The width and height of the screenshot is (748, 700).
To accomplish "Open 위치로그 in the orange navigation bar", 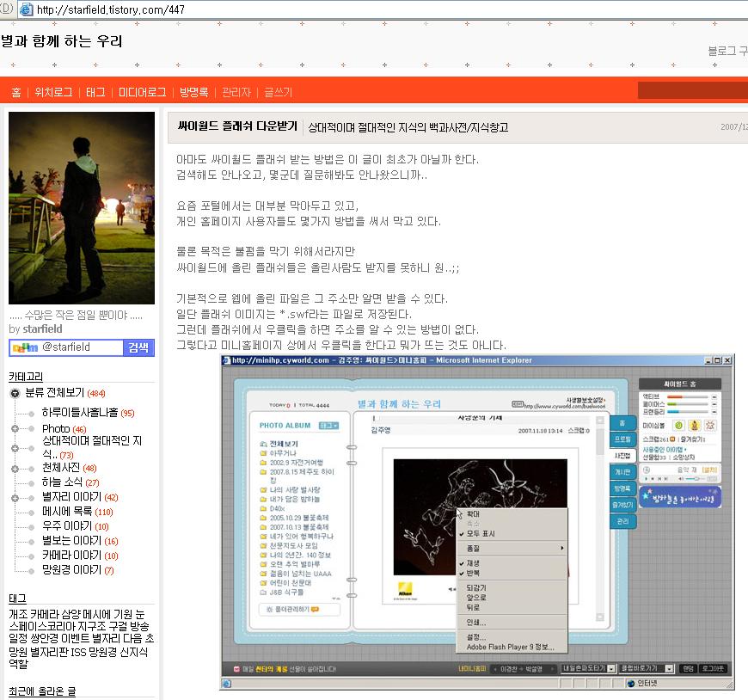I will [53, 92].
